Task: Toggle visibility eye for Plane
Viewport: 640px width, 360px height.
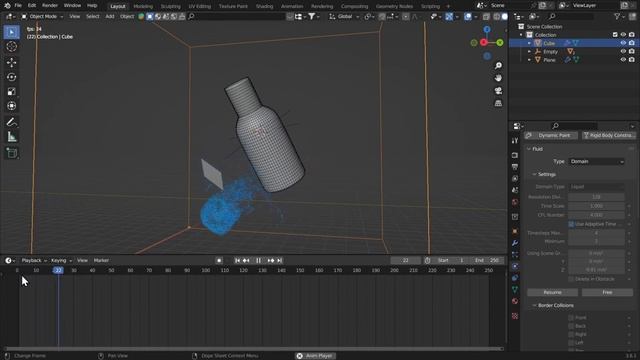Action: pos(623,60)
